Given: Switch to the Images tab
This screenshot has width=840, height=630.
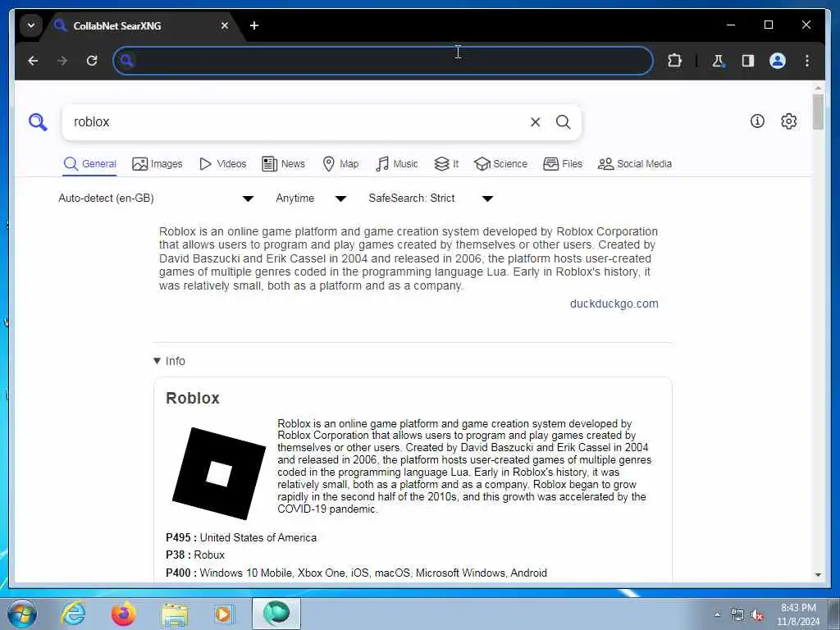Looking at the screenshot, I should (157, 164).
